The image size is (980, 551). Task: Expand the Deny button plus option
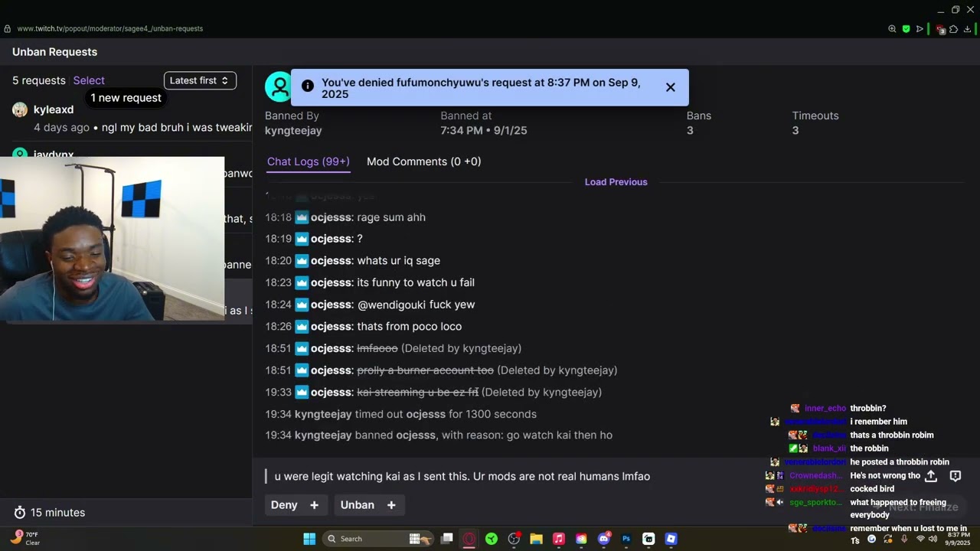tap(314, 505)
